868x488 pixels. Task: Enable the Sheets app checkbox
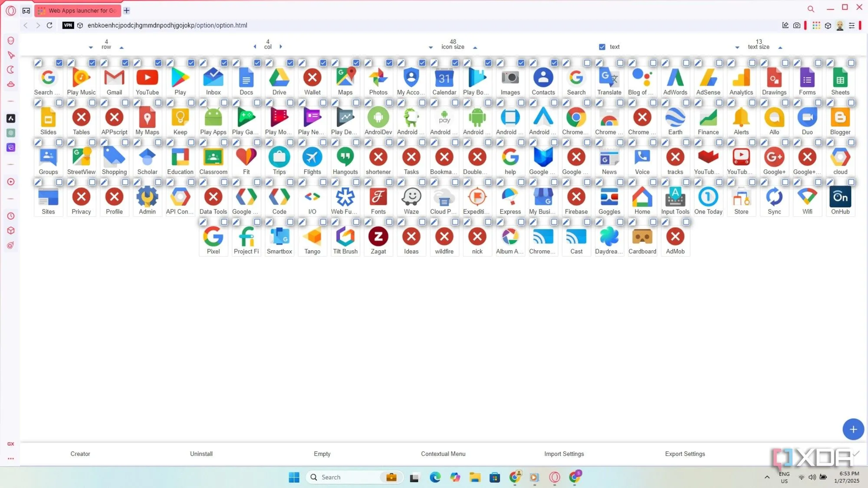tap(851, 63)
